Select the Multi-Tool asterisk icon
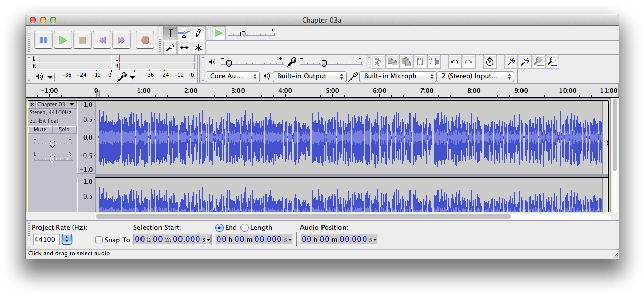 (198, 48)
